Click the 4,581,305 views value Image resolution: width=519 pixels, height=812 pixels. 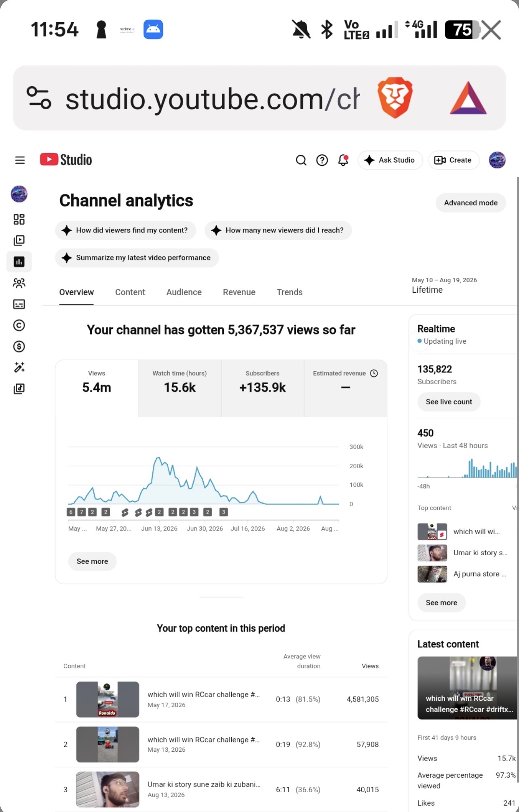(363, 700)
